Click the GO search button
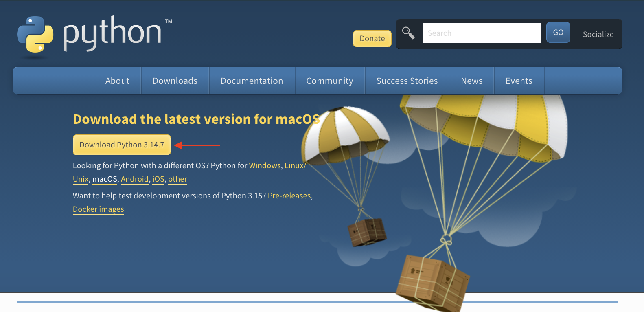Image resolution: width=644 pixels, height=312 pixels. [558, 33]
